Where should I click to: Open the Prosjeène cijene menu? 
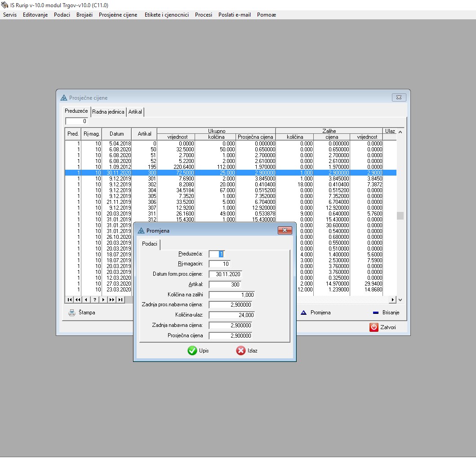click(x=118, y=15)
